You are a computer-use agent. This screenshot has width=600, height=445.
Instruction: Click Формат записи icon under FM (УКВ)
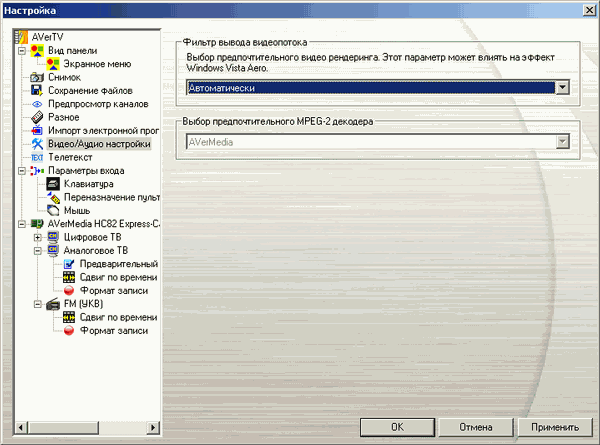pos(69,331)
